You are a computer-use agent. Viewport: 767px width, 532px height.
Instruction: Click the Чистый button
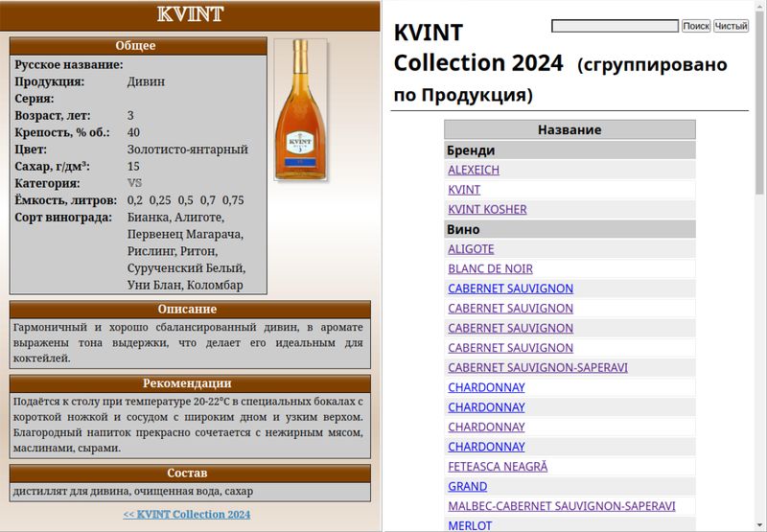click(731, 26)
